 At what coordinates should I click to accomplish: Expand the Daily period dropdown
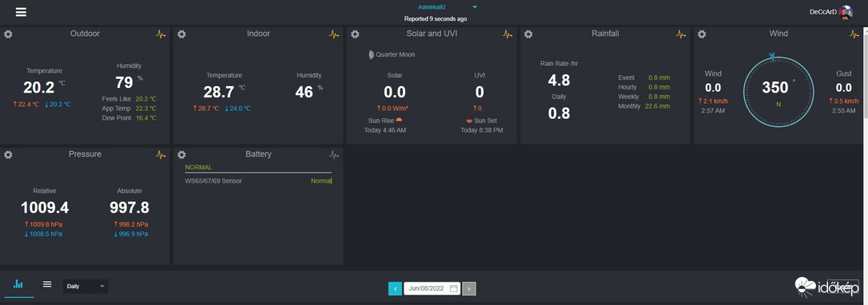[86, 286]
